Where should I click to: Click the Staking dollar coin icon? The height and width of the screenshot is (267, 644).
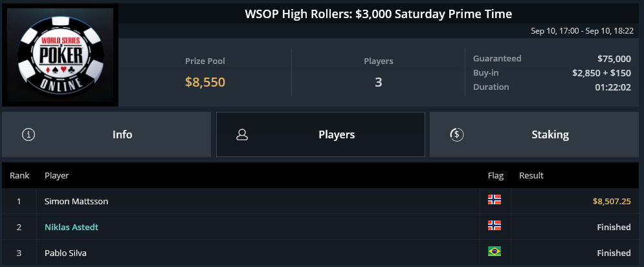pyautogui.click(x=457, y=134)
